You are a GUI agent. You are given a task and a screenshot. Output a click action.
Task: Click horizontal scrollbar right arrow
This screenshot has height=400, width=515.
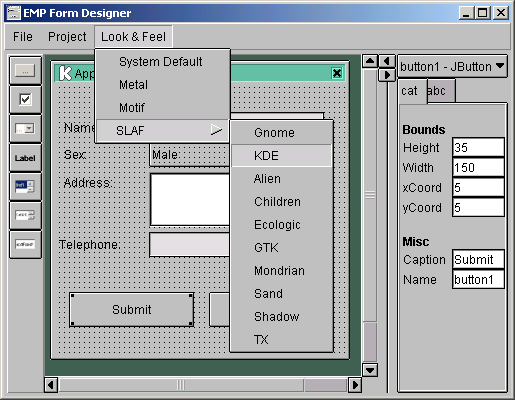point(355,385)
